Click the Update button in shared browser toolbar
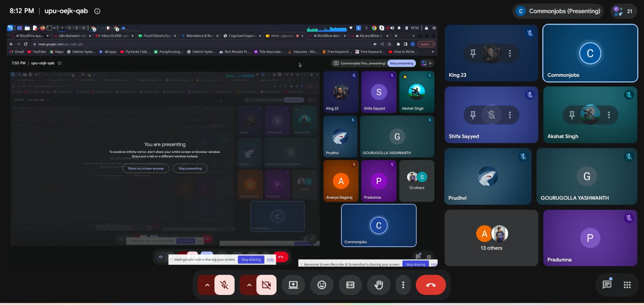 coord(426,44)
